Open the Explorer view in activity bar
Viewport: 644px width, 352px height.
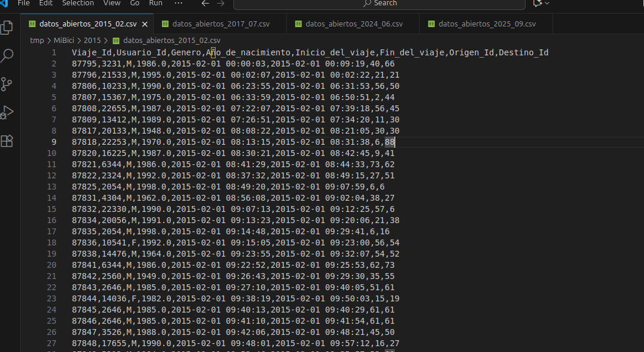click(x=7, y=28)
